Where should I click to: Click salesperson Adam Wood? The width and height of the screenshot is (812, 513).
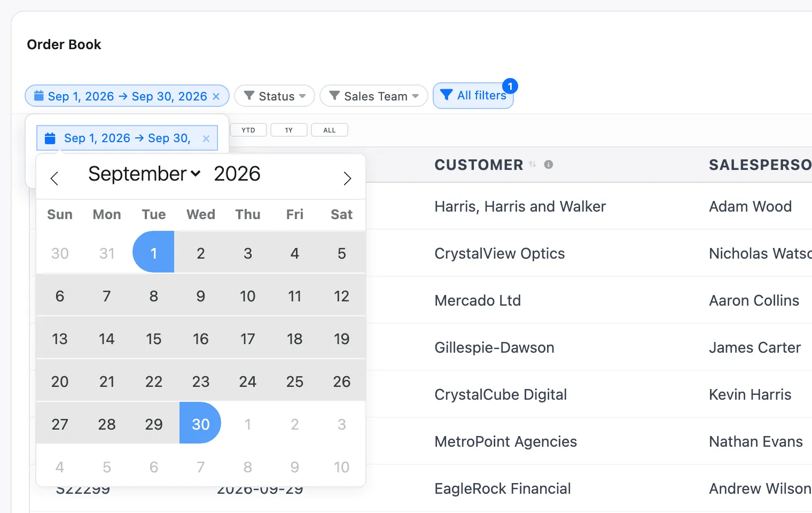pos(750,206)
